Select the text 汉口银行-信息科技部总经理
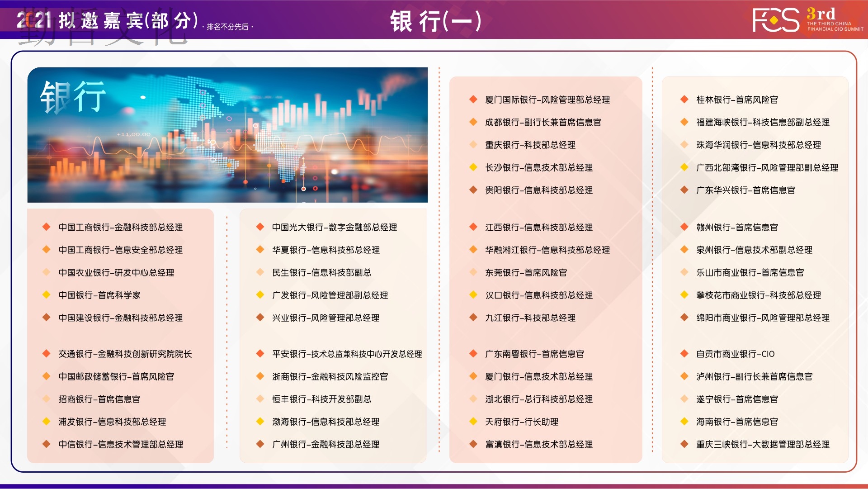This screenshot has height=489, width=868. pyautogui.click(x=539, y=295)
